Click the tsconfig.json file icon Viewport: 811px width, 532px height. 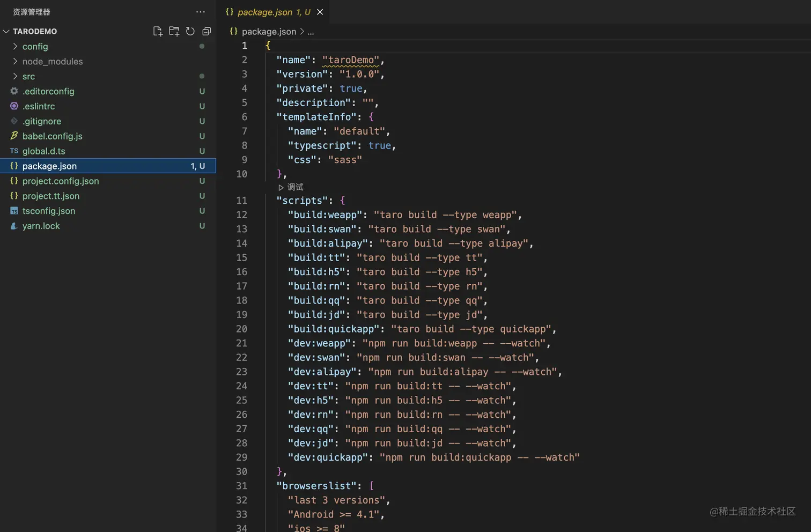[x=14, y=211]
